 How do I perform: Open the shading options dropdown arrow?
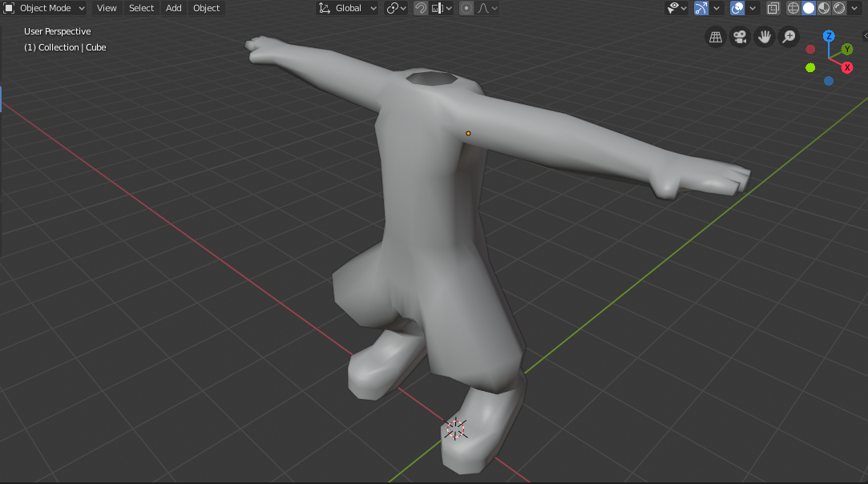(854, 8)
